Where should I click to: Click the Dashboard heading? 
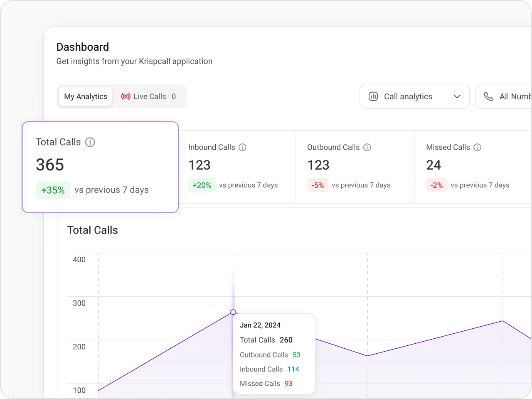(x=83, y=47)
